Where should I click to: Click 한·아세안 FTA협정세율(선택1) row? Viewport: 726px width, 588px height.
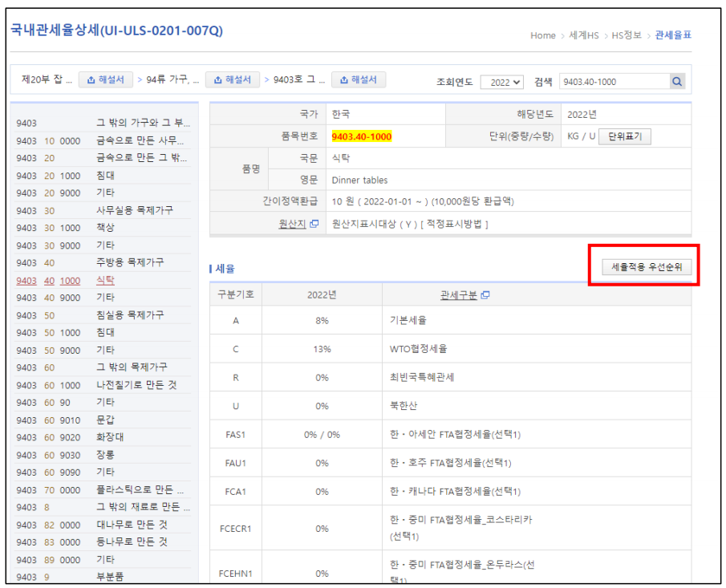[x=451, y=435]
